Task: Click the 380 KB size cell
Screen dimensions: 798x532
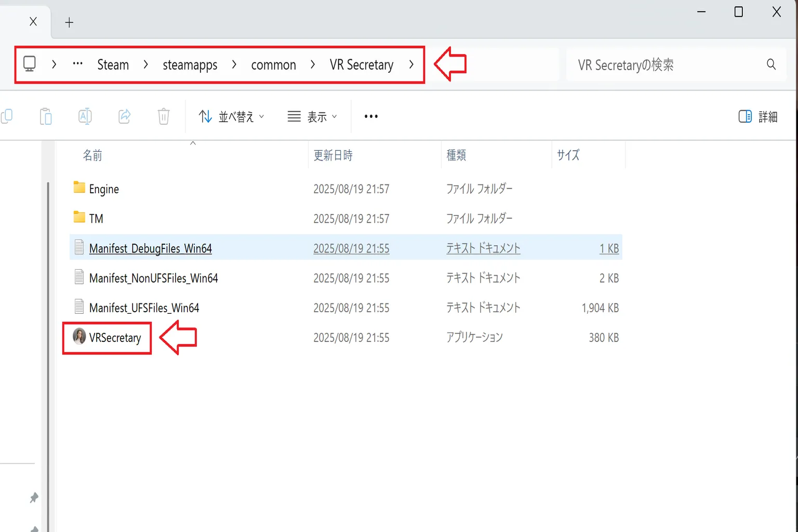Action: 604,337
